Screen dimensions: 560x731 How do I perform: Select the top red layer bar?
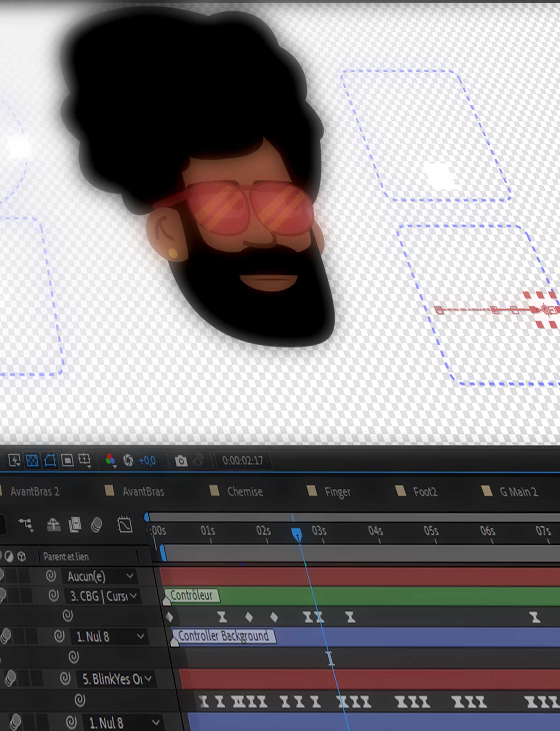pos(360,576)
